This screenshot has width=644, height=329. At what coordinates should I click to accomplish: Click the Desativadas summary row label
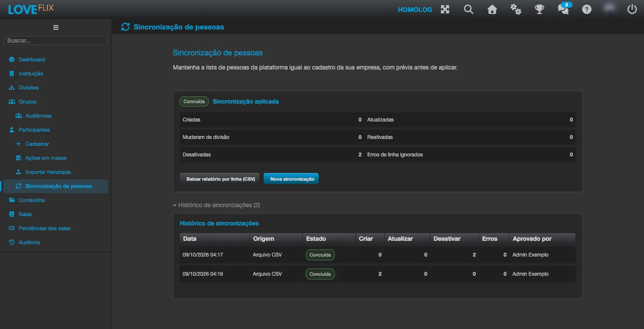(x=197, y=155)
